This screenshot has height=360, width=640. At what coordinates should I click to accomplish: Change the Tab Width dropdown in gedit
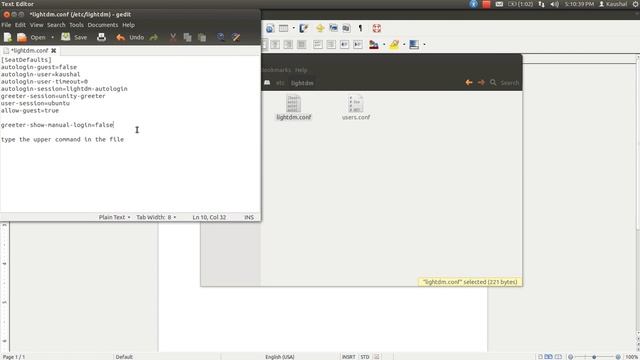[156, 217]
